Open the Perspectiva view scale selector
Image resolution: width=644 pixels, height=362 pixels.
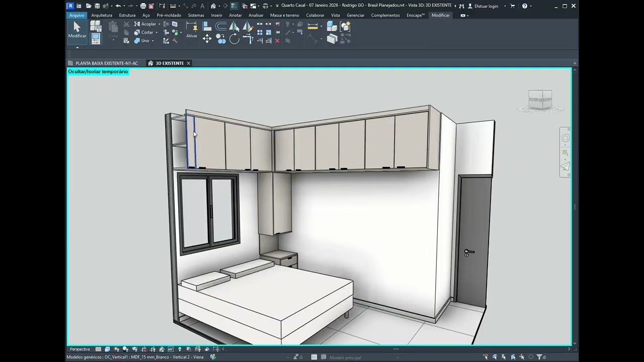pos(80,349)
